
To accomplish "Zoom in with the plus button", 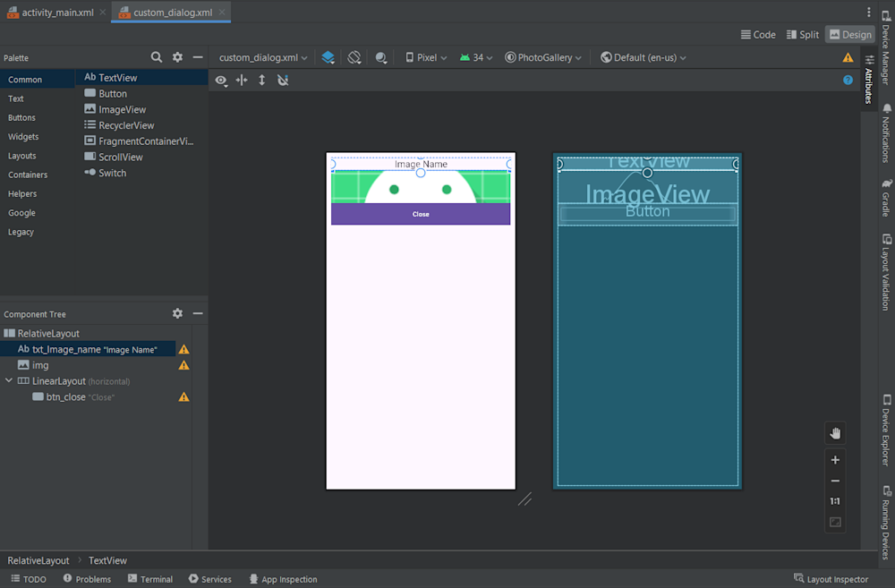I will pos(835,460).
